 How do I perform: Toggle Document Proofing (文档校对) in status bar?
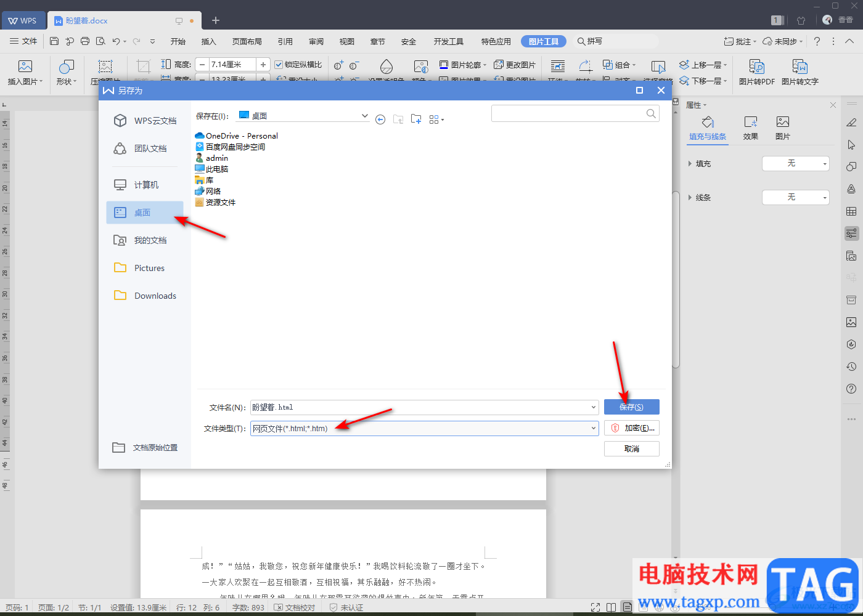[x=295, y=607]
